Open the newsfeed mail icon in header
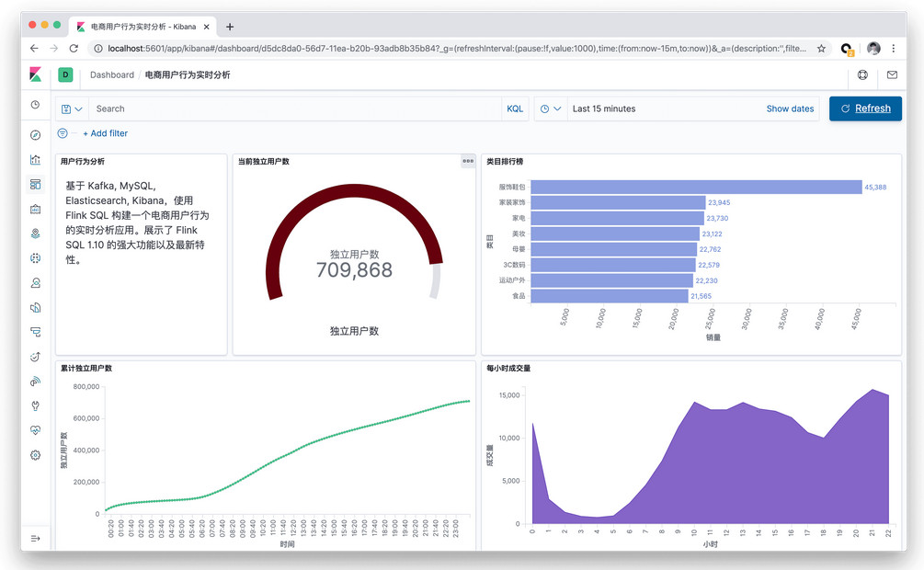This screenshot has height=570, width=924. tap(892, 75)
